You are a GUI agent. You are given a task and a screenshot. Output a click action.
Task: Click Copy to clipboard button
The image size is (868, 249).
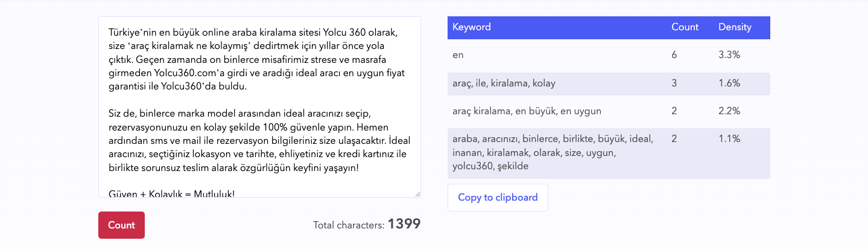(498, 198)
